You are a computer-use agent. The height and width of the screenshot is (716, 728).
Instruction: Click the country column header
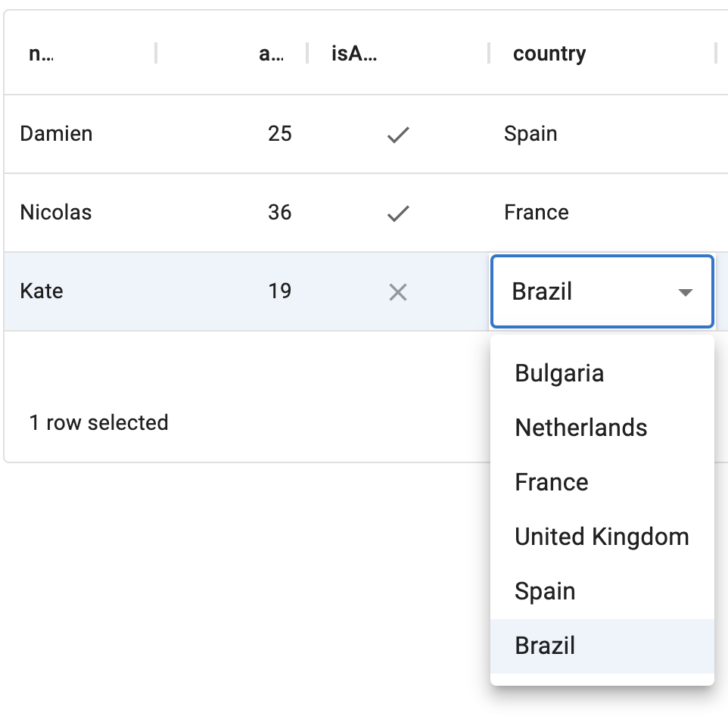[549, 54]
